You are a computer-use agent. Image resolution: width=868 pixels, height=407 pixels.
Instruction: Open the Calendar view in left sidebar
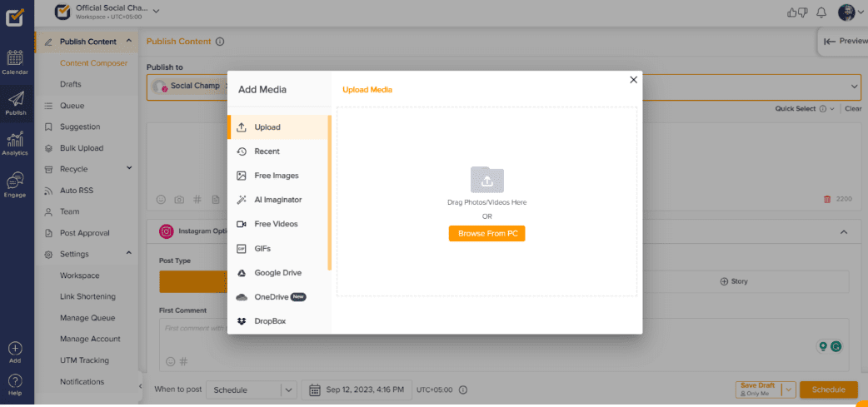[15, 62]
